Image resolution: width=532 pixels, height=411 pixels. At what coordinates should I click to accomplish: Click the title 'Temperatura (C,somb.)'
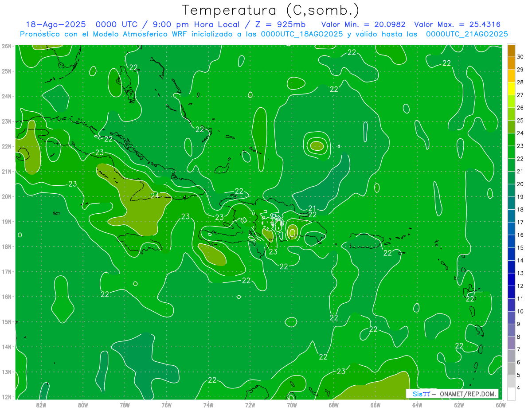[271, 11]
